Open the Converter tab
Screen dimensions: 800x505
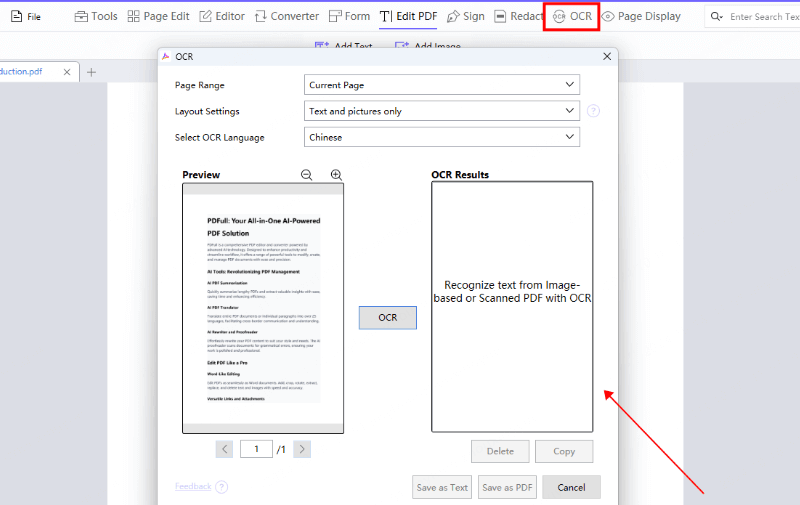click(x=287, y=16)
